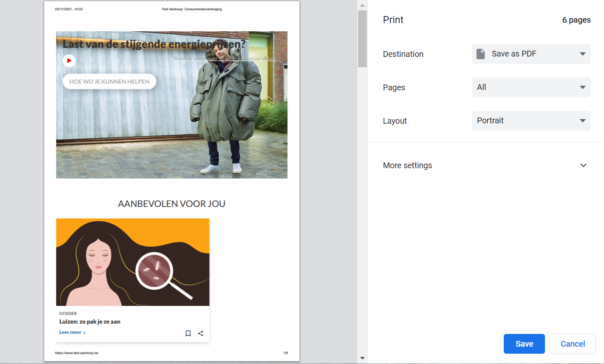
Task: Click the PDF document icon in Destination
Action: click(481, 54)
